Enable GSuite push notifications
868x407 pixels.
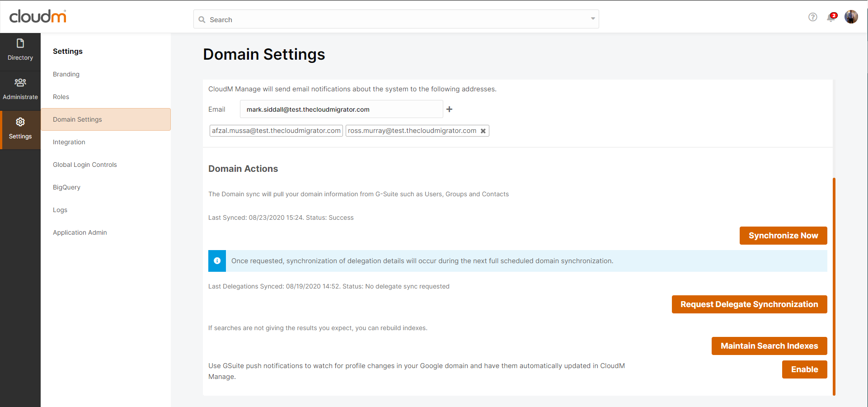804,369
